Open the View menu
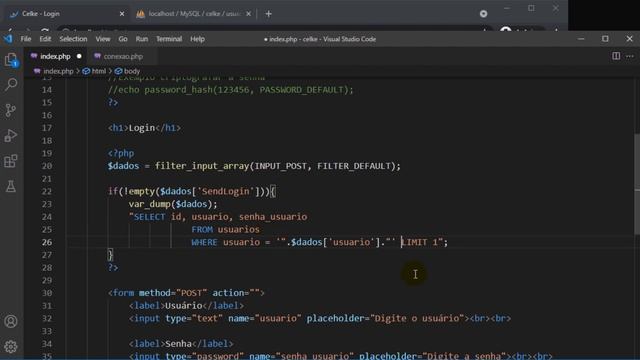 (x=102, y=39)
